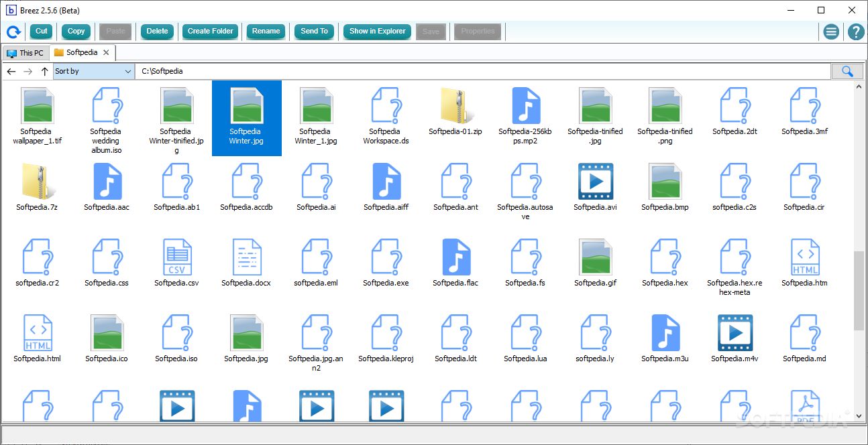Select the Softpedia-01.zip archive icon
This screenshot has width=868, height=445.
pos(456,106)
